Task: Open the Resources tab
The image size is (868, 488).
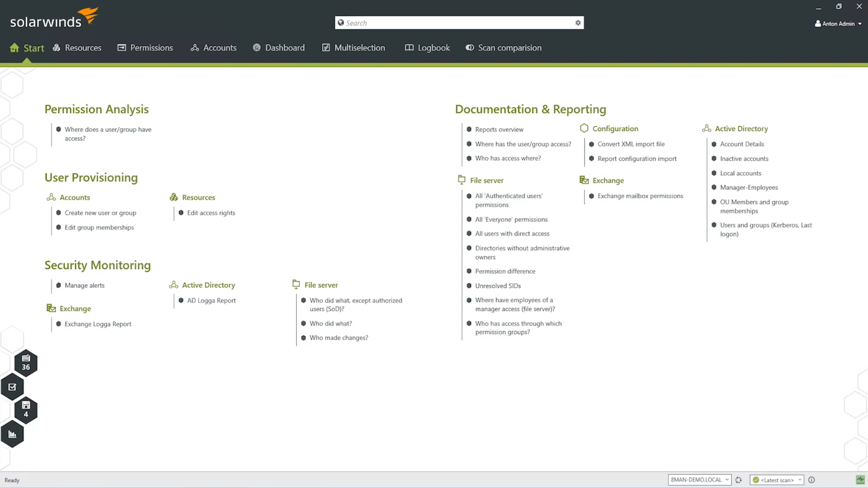Action: [77, 47]
